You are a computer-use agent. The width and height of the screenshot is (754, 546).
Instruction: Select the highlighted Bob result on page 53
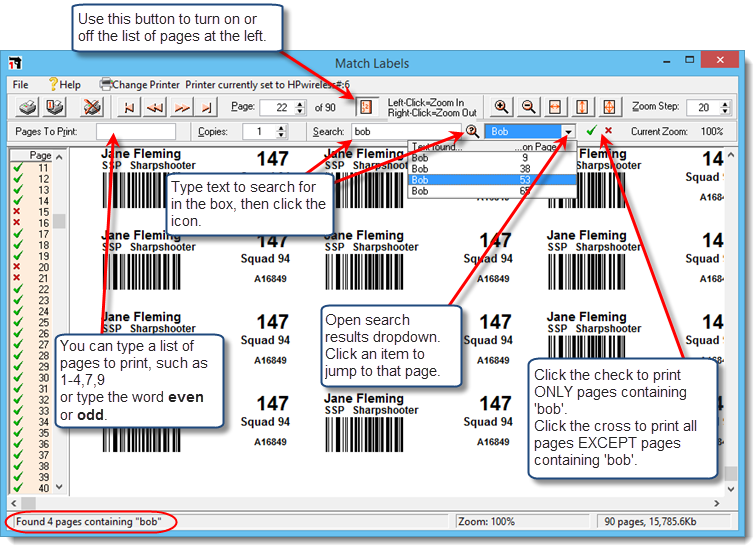(x=492, y=180)
